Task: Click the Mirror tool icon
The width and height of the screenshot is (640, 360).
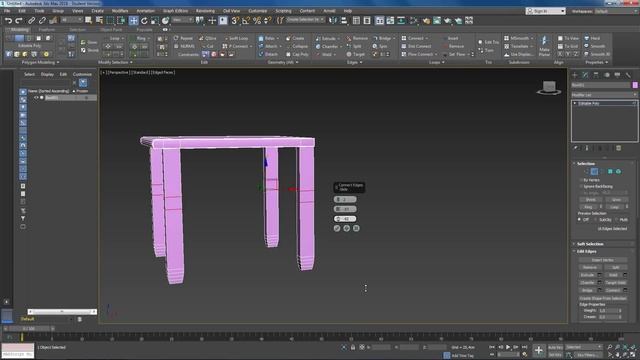Action: [333, 20]
